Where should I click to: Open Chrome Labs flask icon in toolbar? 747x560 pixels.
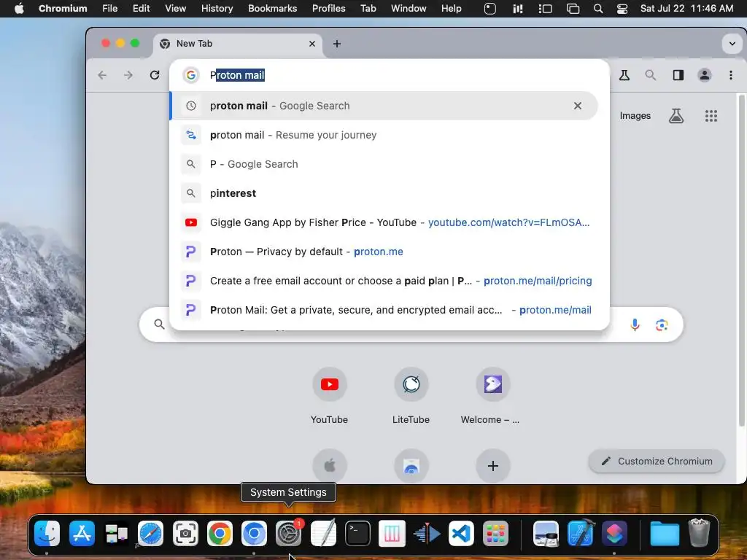pos(624,75)
